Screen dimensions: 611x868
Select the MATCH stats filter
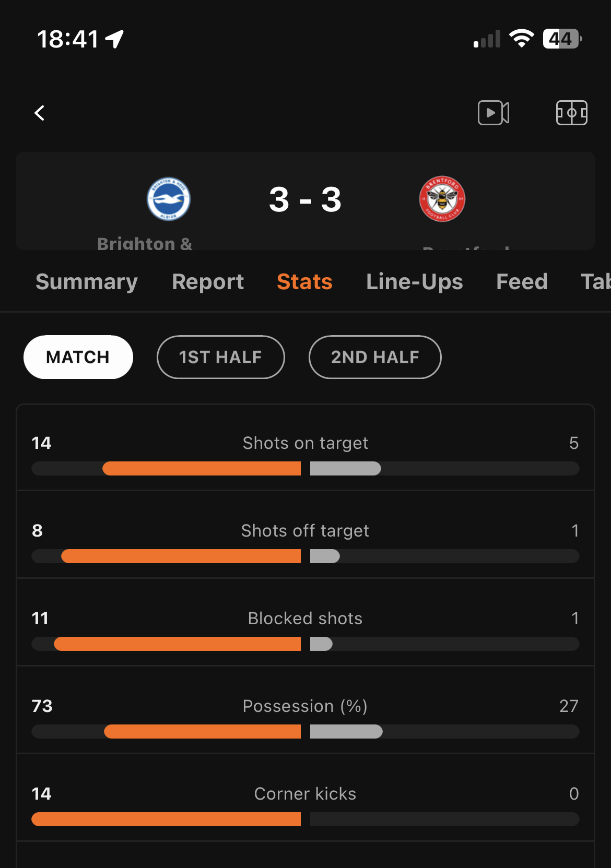(78, 357)
